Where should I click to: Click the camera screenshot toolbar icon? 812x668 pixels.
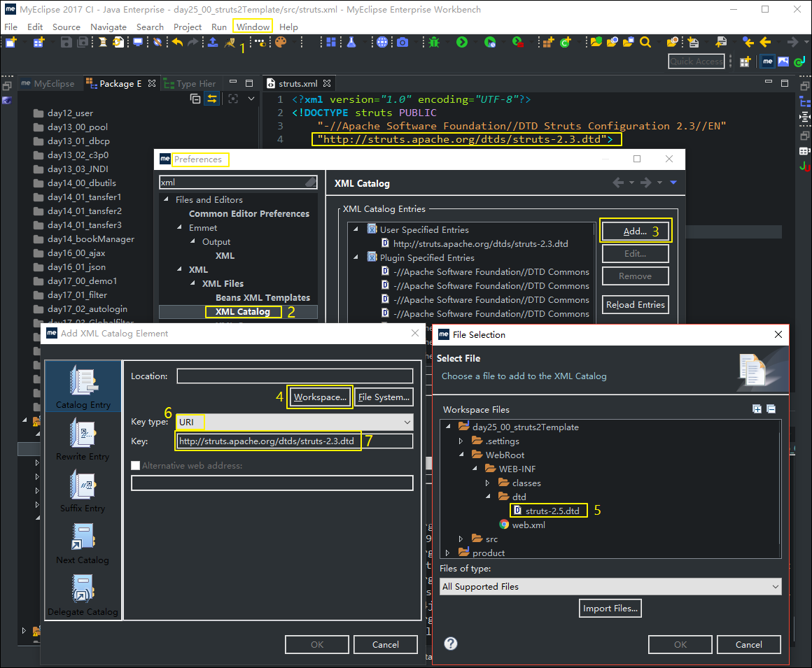click(x=402, y=43)
